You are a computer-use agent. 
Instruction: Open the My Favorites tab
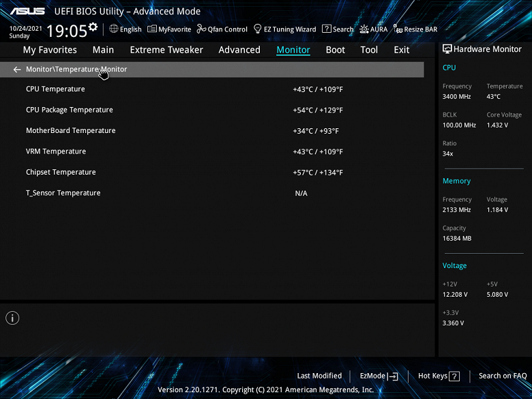point(50,50)
